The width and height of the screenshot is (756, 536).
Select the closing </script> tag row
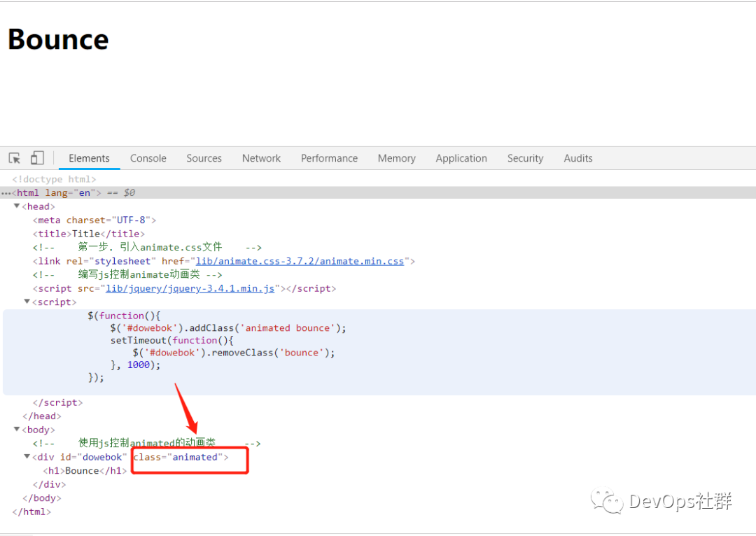58,402
